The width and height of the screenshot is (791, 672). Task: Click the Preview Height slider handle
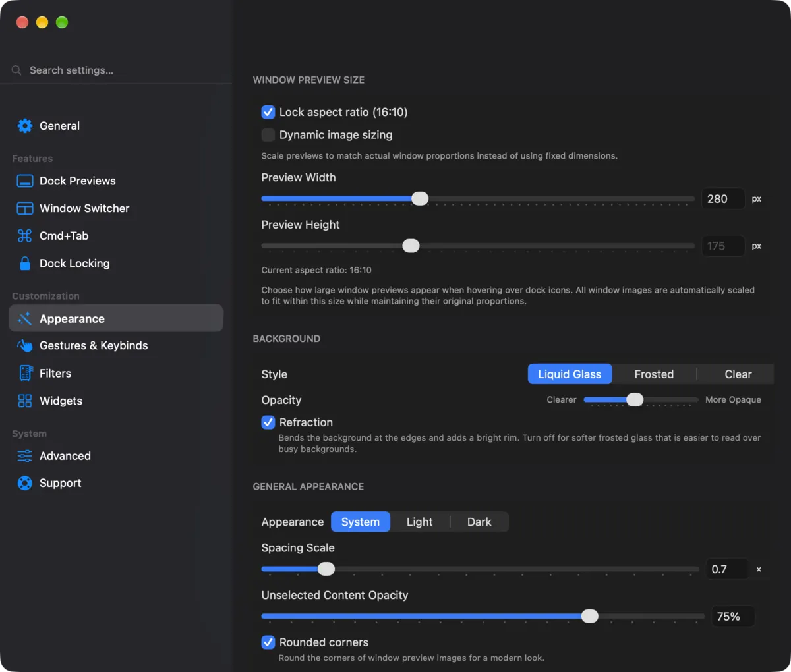click(411, 246)
